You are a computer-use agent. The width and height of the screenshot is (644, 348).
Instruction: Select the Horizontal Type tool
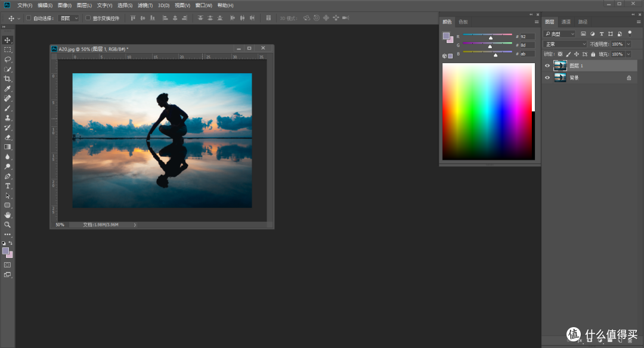tap(8, 185)
